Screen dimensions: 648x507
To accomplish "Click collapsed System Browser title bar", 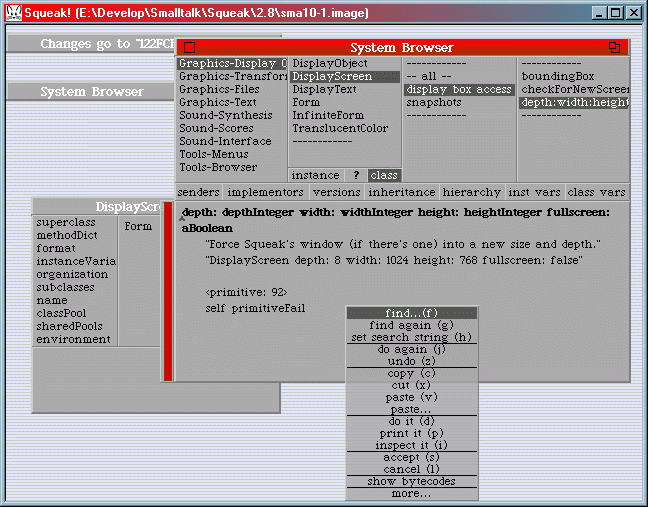I will pyautogui.click(x=91, y=91).
